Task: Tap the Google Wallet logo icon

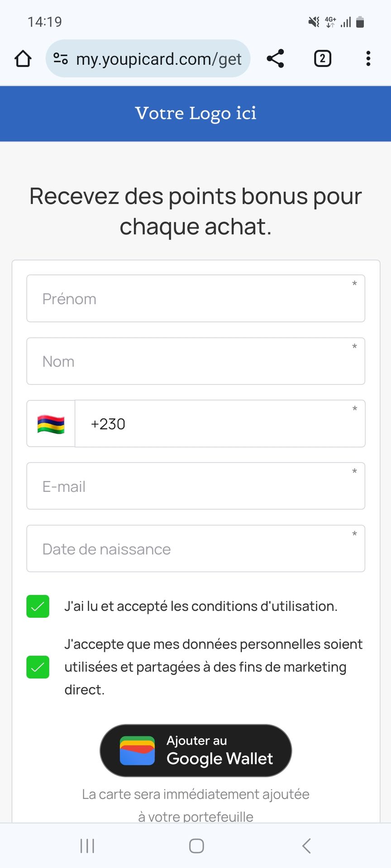Action: (x=137, y=750)
